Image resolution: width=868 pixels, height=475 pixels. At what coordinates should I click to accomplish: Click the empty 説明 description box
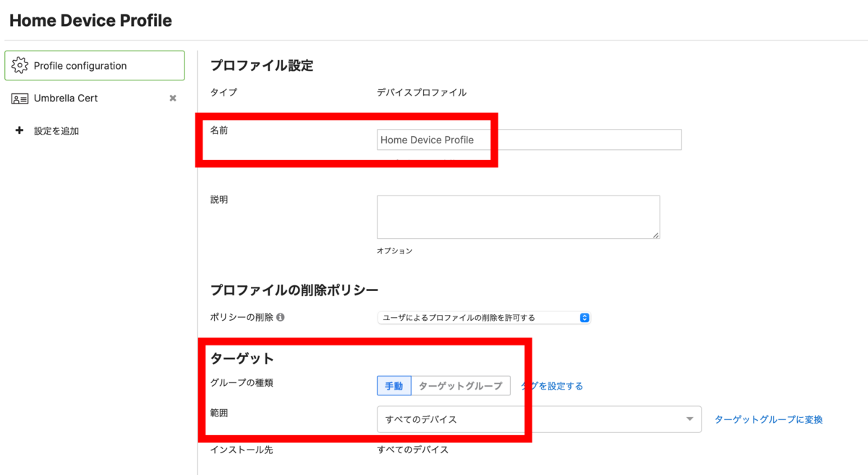coord(517,217)
